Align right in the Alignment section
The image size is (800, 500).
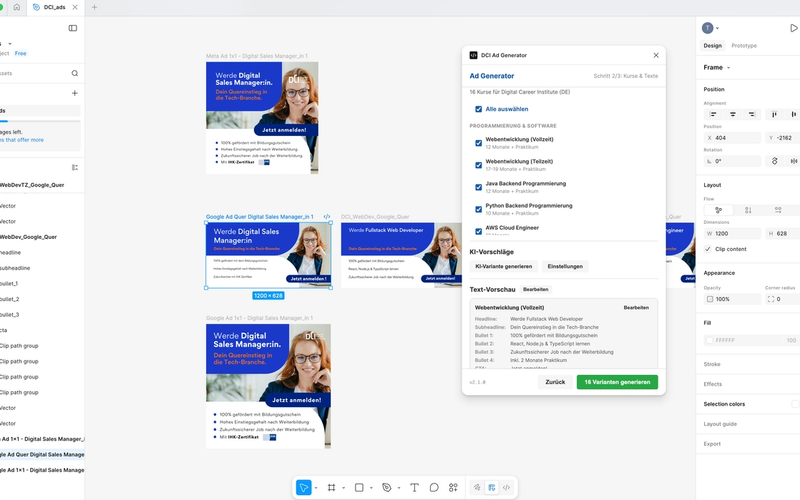tap(752, 114)
